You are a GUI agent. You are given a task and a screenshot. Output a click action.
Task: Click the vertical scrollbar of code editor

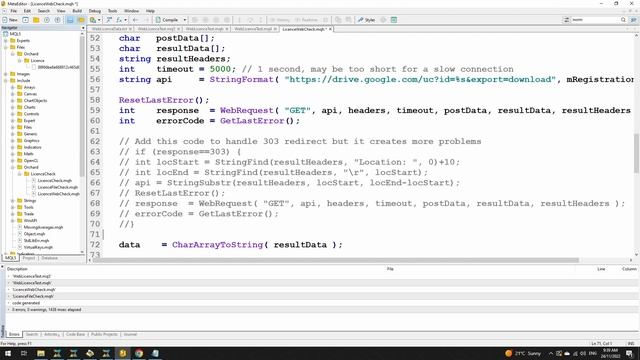click(636, 153)
